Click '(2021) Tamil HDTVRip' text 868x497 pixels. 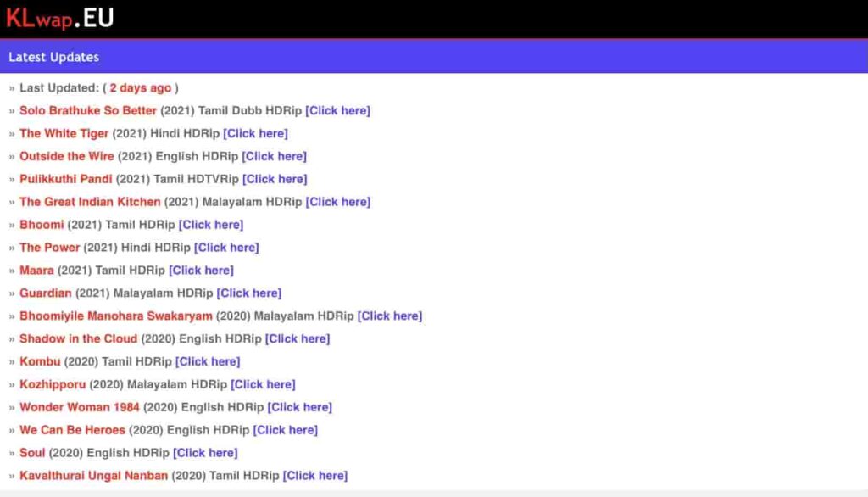click(177, 179)
